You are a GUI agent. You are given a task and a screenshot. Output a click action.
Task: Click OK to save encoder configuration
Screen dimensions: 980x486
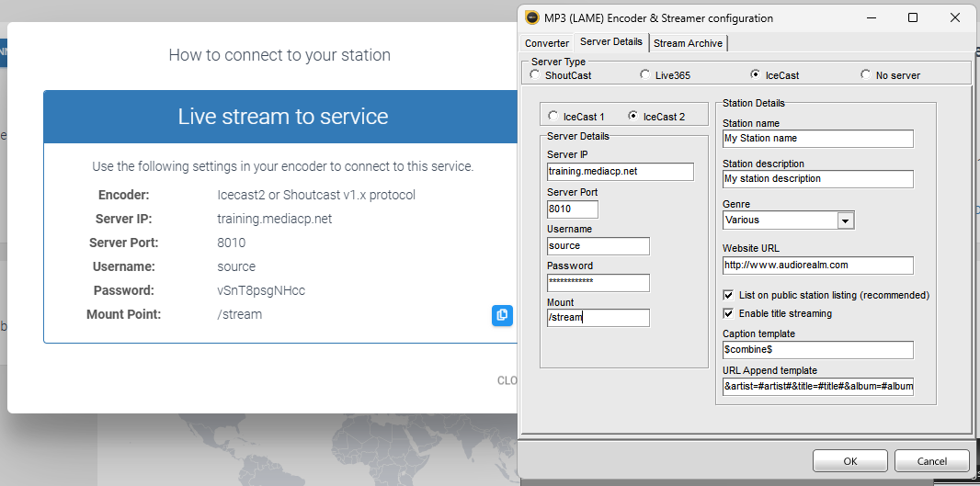[x=850, y=461]
